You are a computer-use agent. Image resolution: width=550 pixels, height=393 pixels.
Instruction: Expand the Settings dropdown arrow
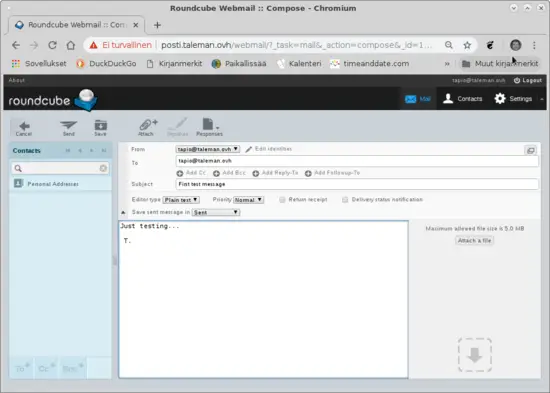pos(542,99)
